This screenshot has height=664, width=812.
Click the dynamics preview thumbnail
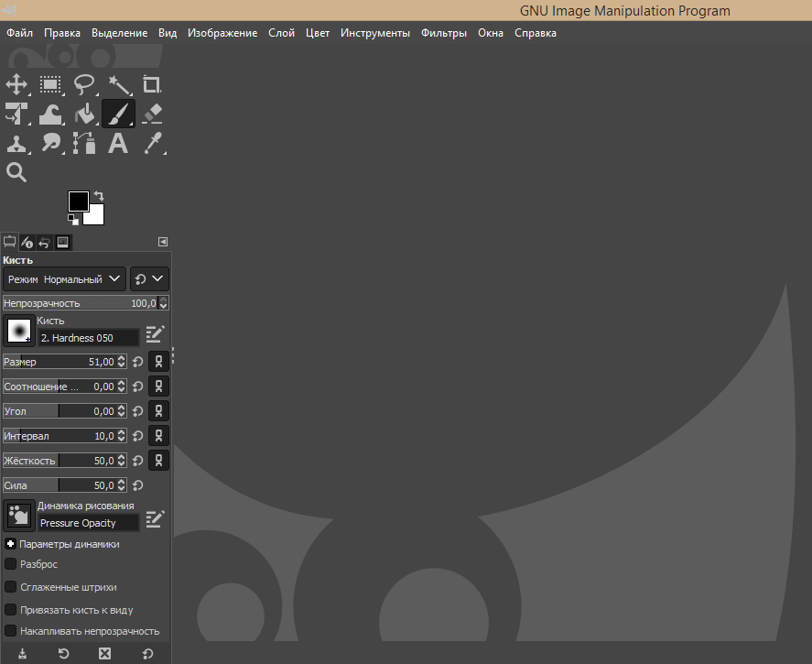click(19, 516)
